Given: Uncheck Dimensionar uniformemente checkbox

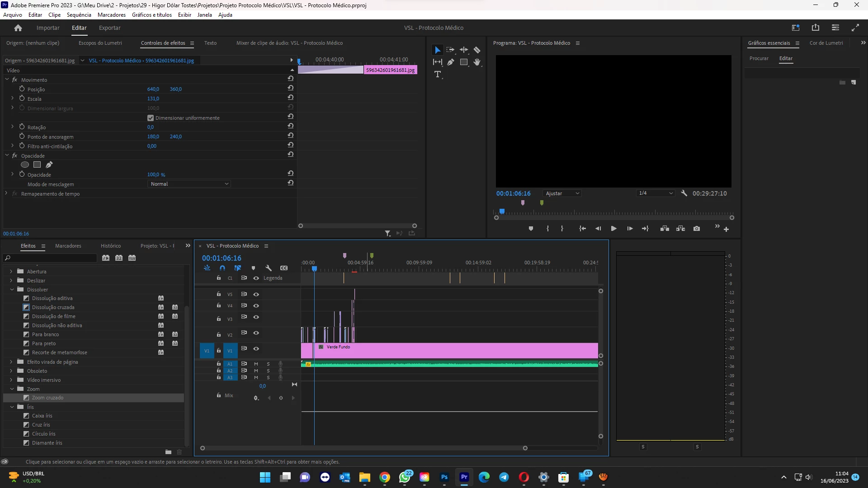Looking at the screenshot, I should pyautogui.click(x=151, y=118).
